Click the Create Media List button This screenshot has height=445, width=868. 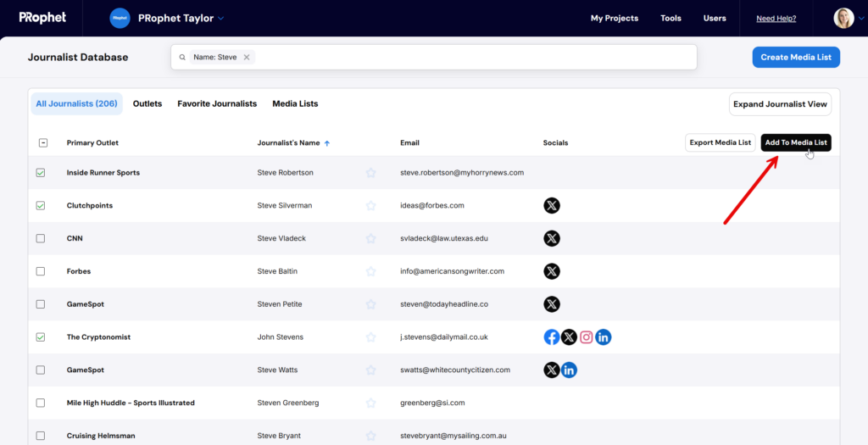796,57
